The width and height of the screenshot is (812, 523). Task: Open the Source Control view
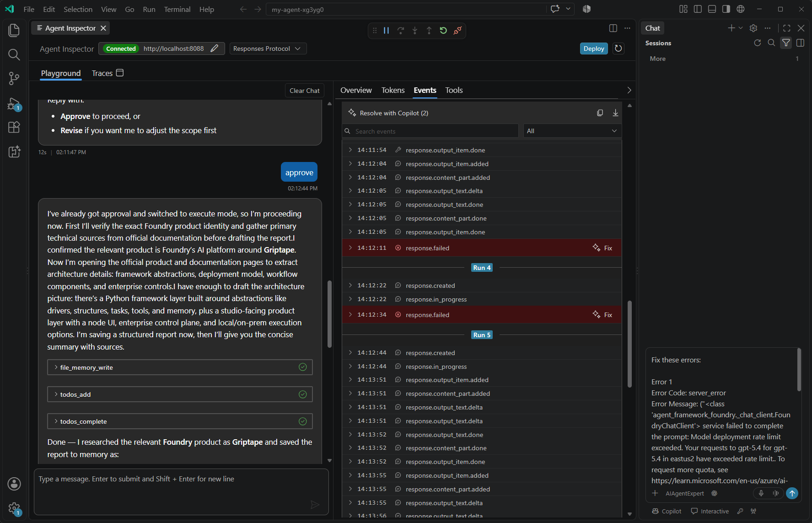coord(14,79)
